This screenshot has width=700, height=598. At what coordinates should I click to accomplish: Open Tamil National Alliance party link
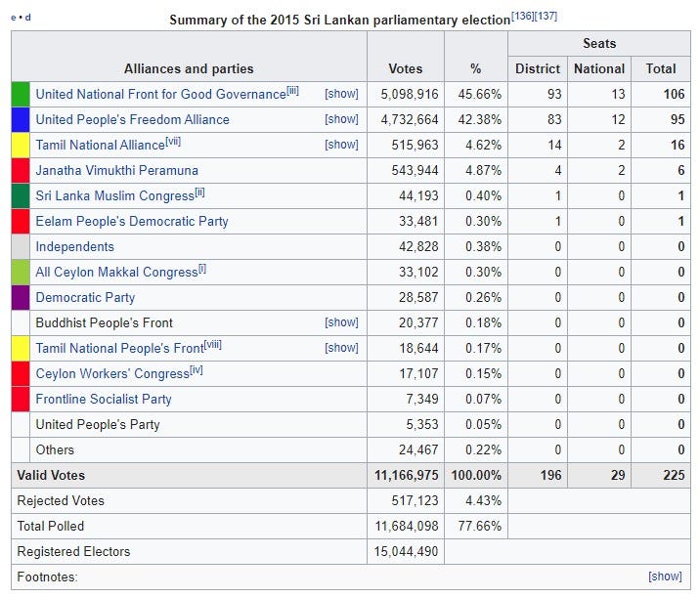[x=101, y=145]
